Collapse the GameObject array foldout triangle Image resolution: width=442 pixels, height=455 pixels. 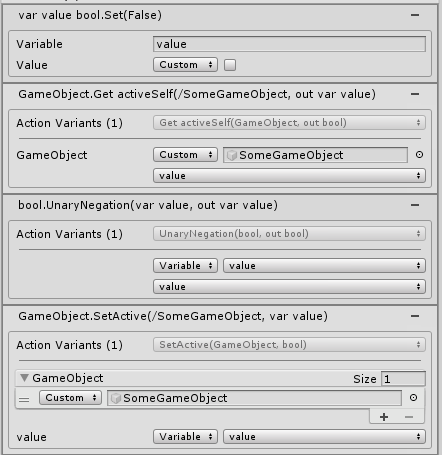pos(24,378)
